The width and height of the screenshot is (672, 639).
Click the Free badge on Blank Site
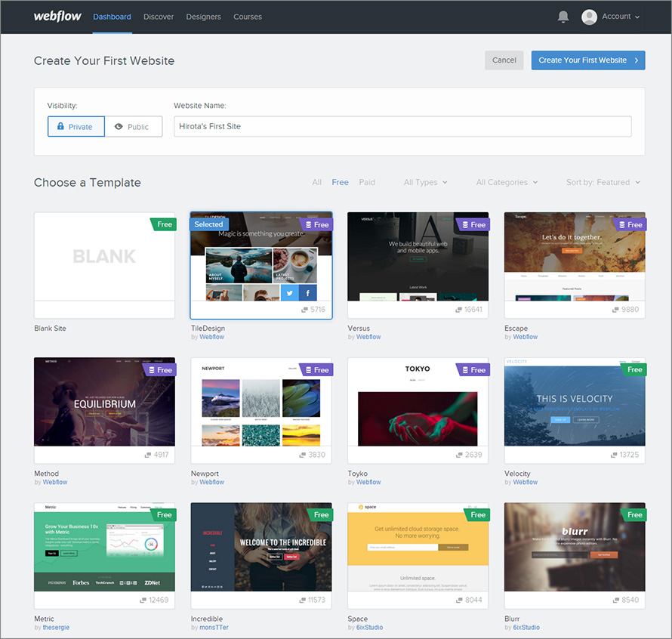pyautogui.click(x=164, y=224)
